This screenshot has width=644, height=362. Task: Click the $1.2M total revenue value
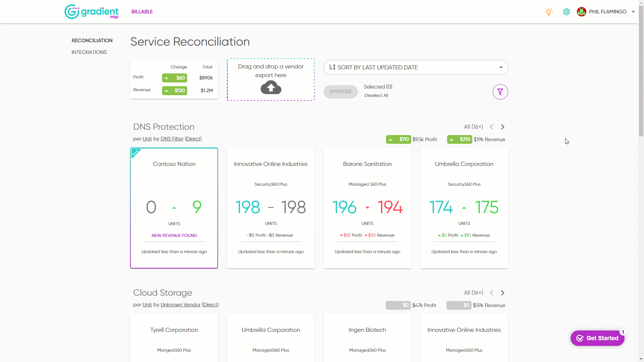point(207,90)
